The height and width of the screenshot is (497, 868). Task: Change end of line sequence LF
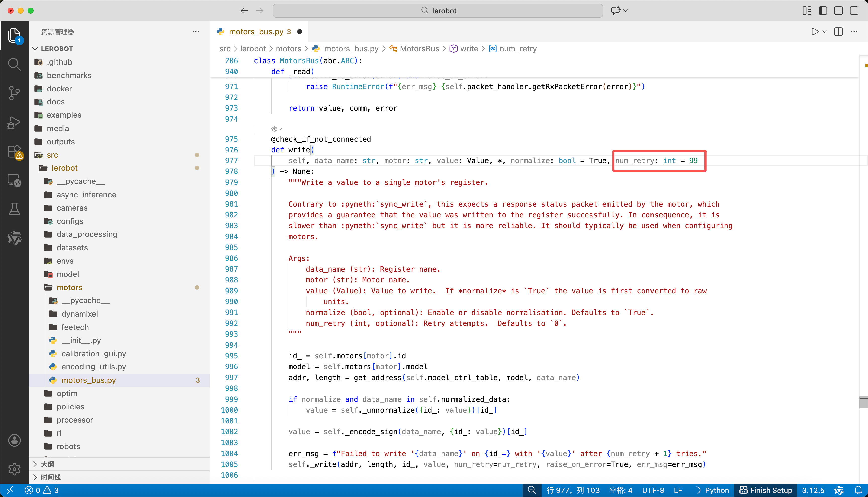678,490
